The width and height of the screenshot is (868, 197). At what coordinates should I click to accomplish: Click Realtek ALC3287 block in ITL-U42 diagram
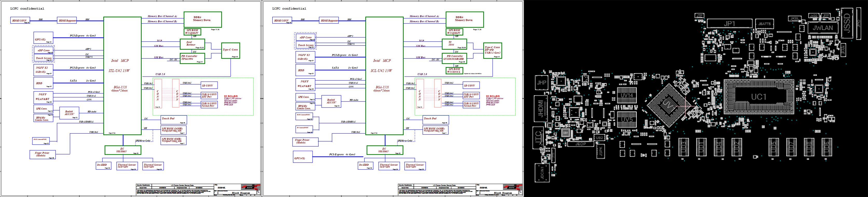[x=69, y=113]
